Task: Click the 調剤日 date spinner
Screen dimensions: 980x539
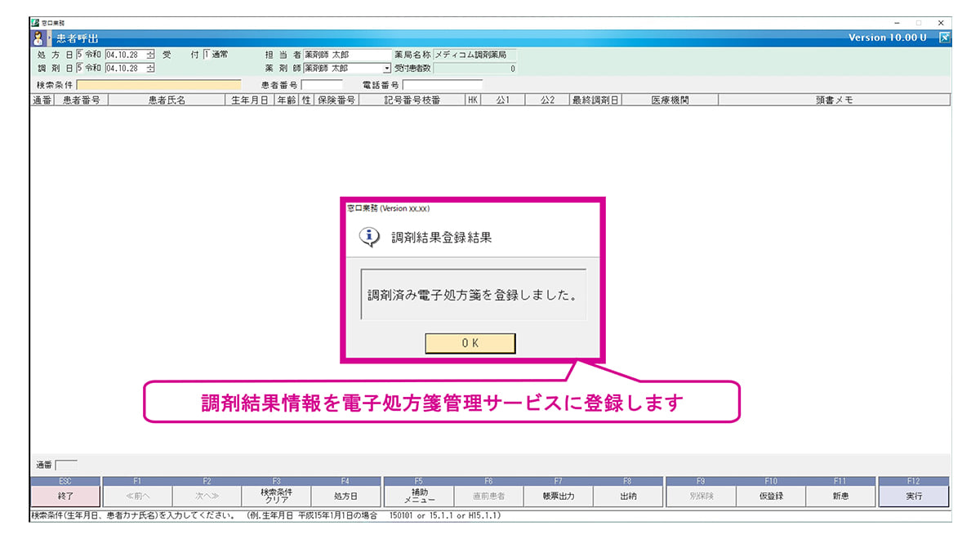Action: point(149,69)
